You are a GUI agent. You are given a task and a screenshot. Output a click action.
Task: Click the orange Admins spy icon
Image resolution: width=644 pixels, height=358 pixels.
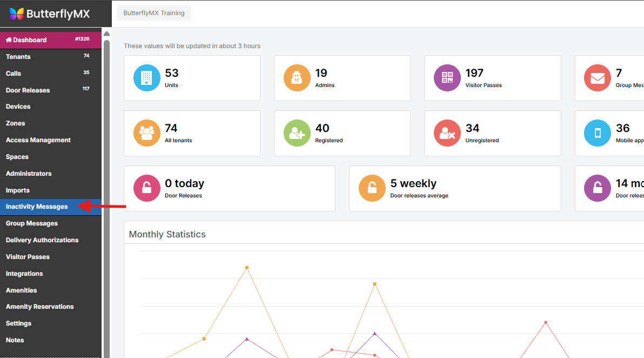pyautogui.click(x=297, y=78)
